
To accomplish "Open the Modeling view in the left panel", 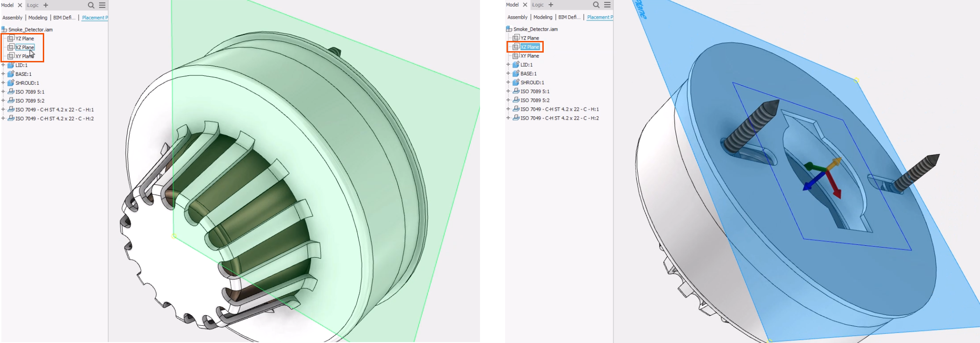I will 38,18.
